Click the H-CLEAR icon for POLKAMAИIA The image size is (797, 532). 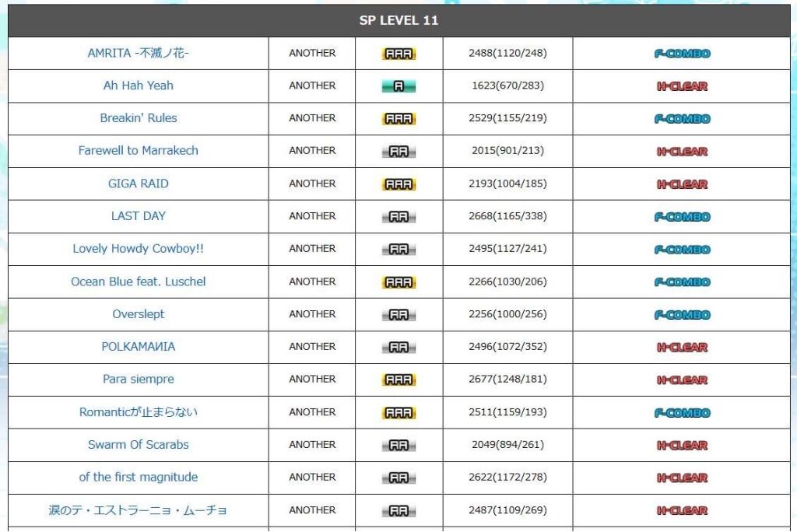click(x=682, y=347)
